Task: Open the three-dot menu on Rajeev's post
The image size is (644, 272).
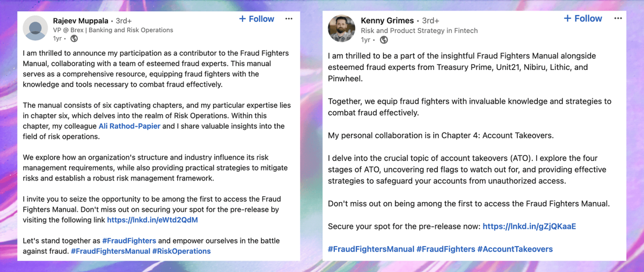Action: click(289, 19)
